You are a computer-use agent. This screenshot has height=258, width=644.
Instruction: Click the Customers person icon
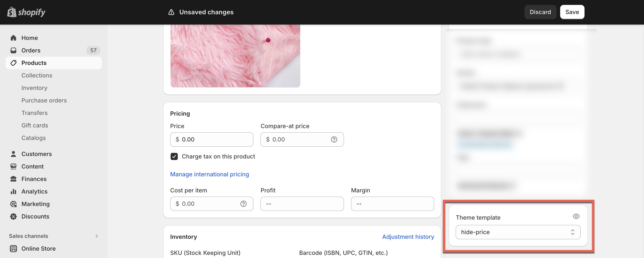click(x=13, y=154)
